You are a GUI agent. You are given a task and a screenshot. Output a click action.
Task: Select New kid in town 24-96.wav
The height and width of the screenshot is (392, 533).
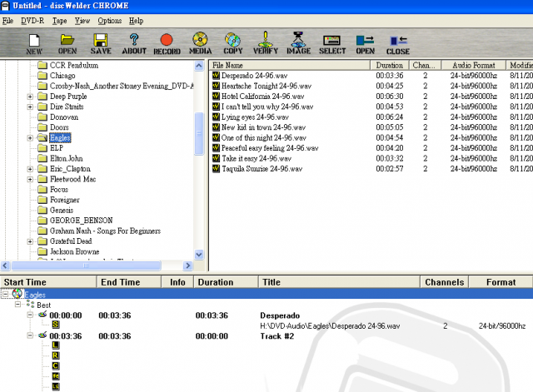click(263, 127)
